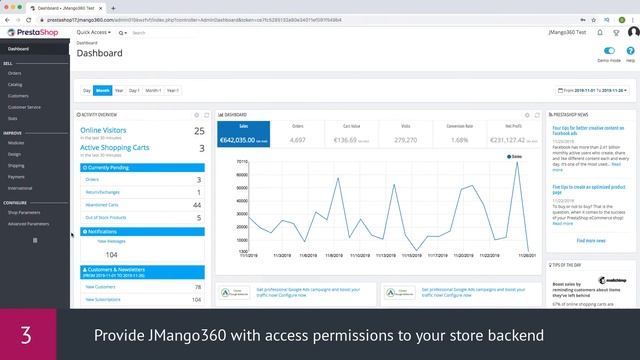
Task: Open the optimized product page article
Action: [x=589, y=189]
